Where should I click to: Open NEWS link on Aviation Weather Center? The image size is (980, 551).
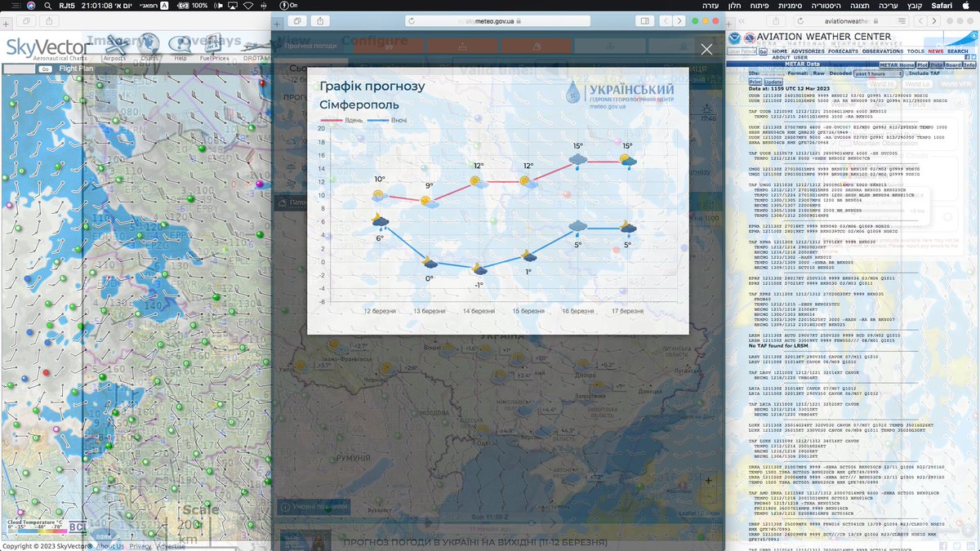point(936,51)
